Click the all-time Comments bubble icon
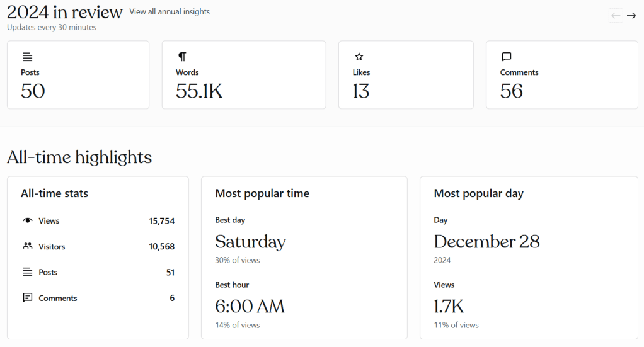This screenshot has height=347, width=644. click(27, 298)
